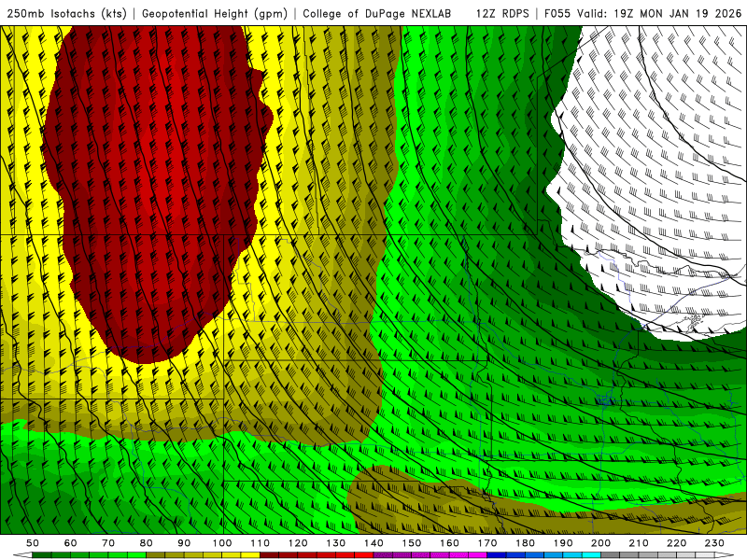Viewport: 747px width, 560px height.
Task: Click the 110 value on the color scale
Action: [x=261, y=543]
